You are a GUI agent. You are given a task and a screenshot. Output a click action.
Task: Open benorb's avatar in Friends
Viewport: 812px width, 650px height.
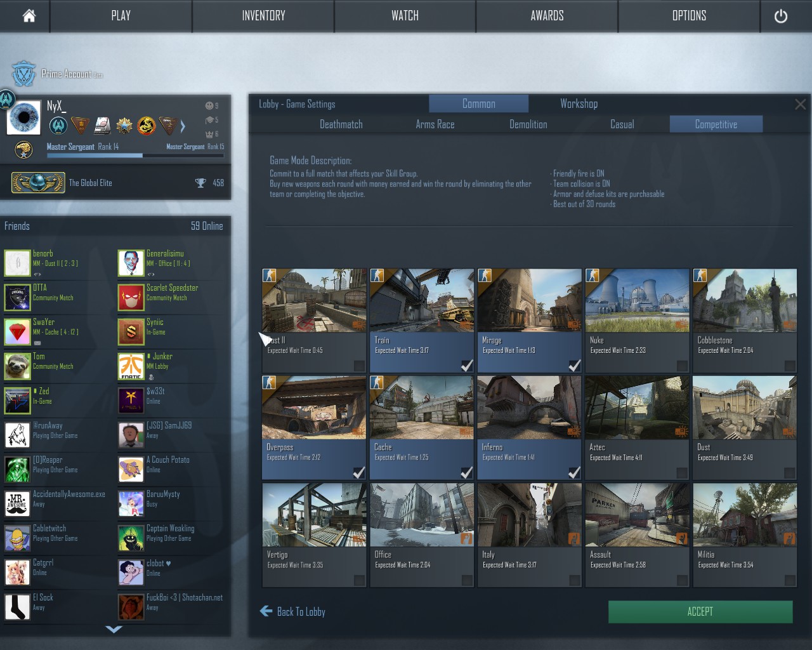point(17,263)
